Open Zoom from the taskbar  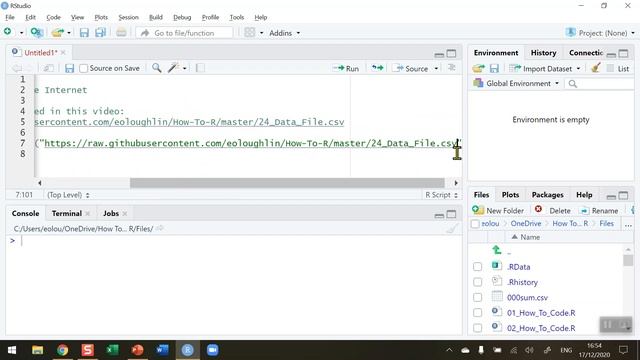213,350
